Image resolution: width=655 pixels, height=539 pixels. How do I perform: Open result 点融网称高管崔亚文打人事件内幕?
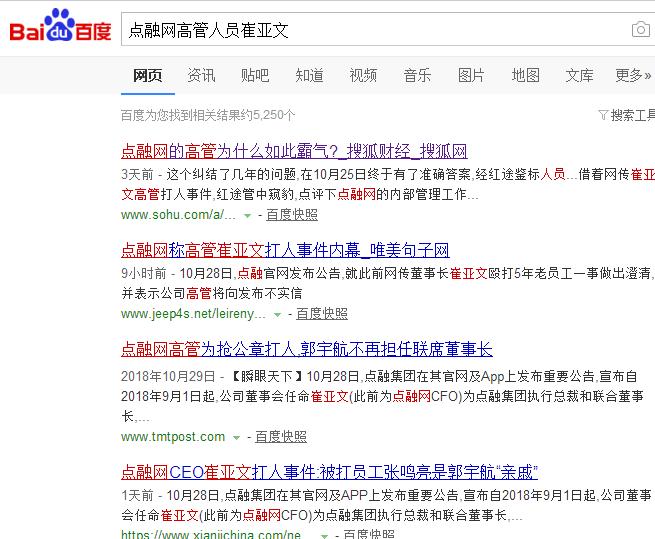(285, 250)
